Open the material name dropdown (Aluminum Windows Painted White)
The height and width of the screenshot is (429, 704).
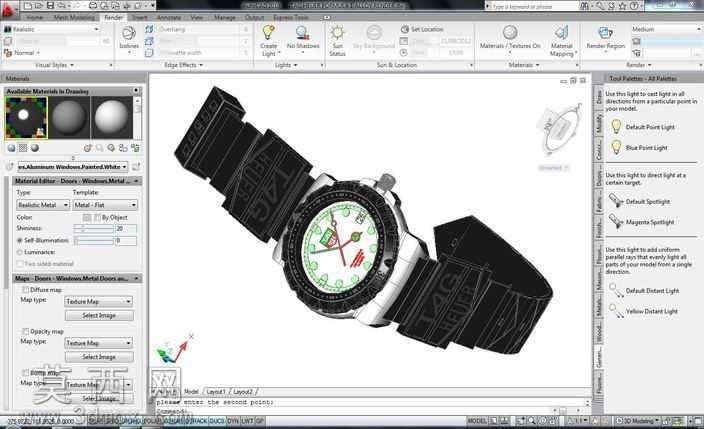pos(73,167)
